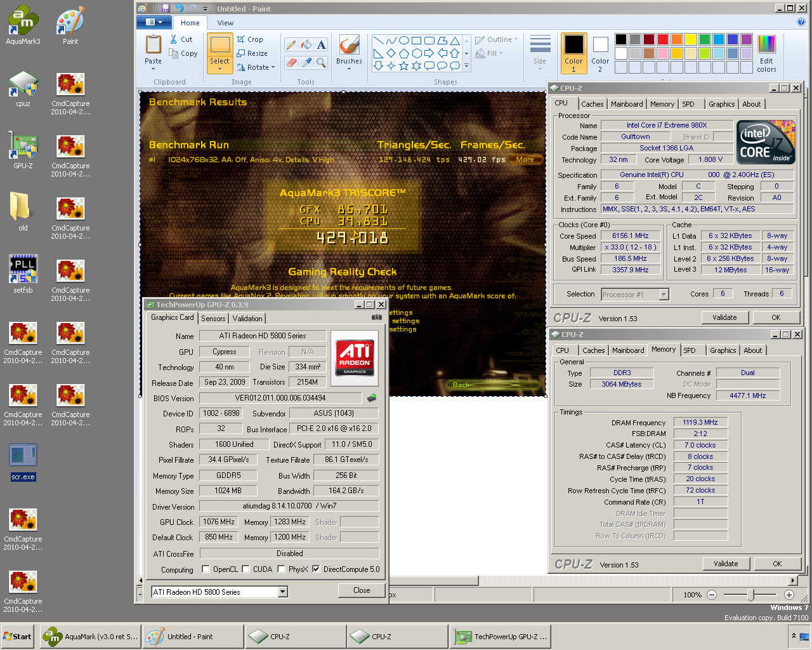Open the setfsb desktop shortcut

tap(23, 274)
